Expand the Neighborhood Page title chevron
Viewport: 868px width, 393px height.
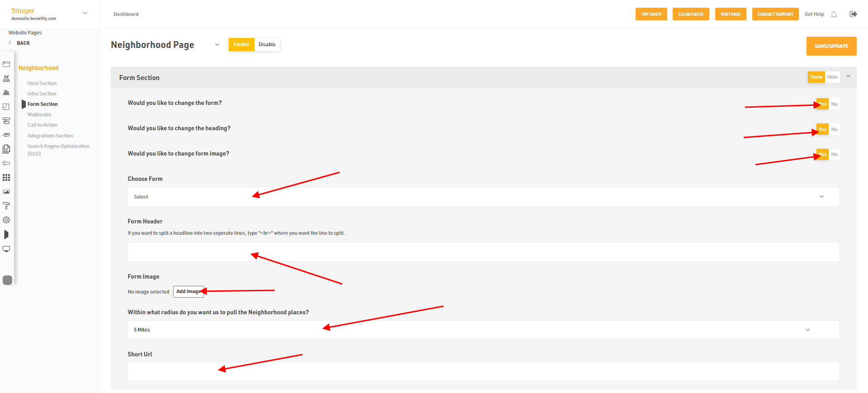coord(217,45)
